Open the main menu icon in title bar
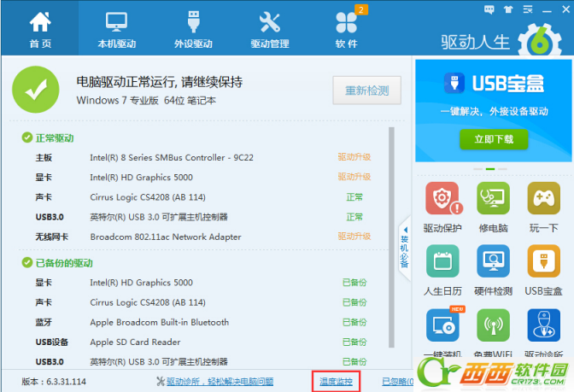 coord(528,9)
